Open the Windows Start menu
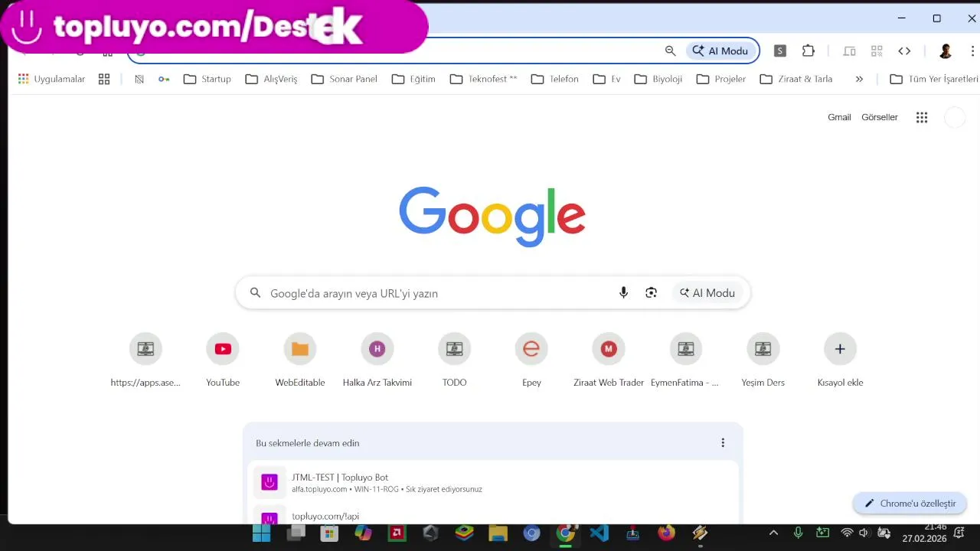The image size is (980, 551). pos(261,533)
